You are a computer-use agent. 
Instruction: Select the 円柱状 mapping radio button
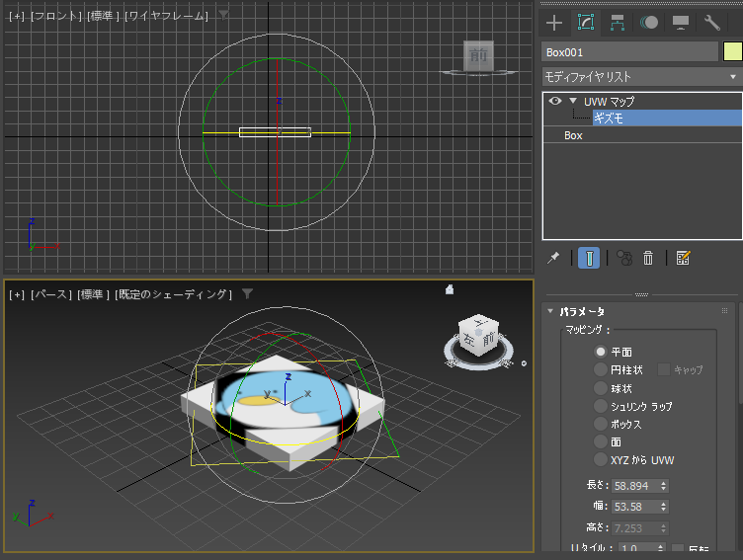[x=601, y=369]
